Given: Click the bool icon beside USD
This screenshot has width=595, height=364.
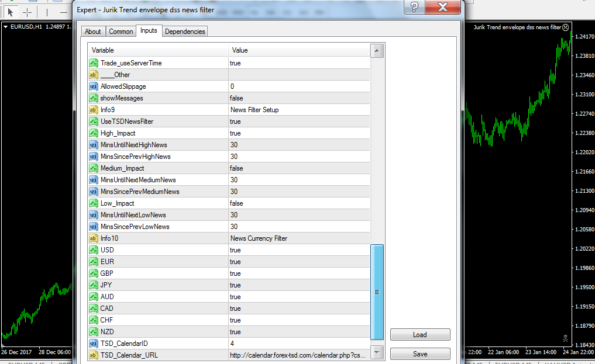Looking at the screenshot, I should tap(94, 250).
